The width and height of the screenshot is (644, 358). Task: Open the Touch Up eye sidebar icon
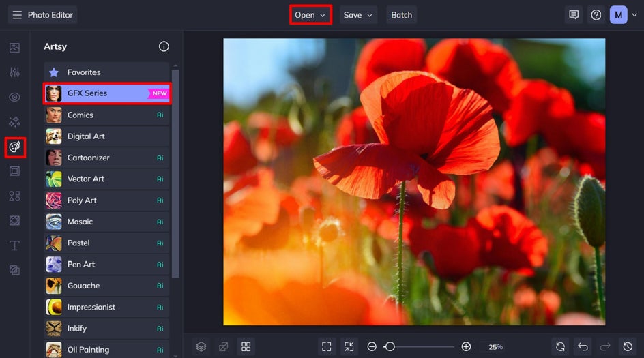pos(15,98)
